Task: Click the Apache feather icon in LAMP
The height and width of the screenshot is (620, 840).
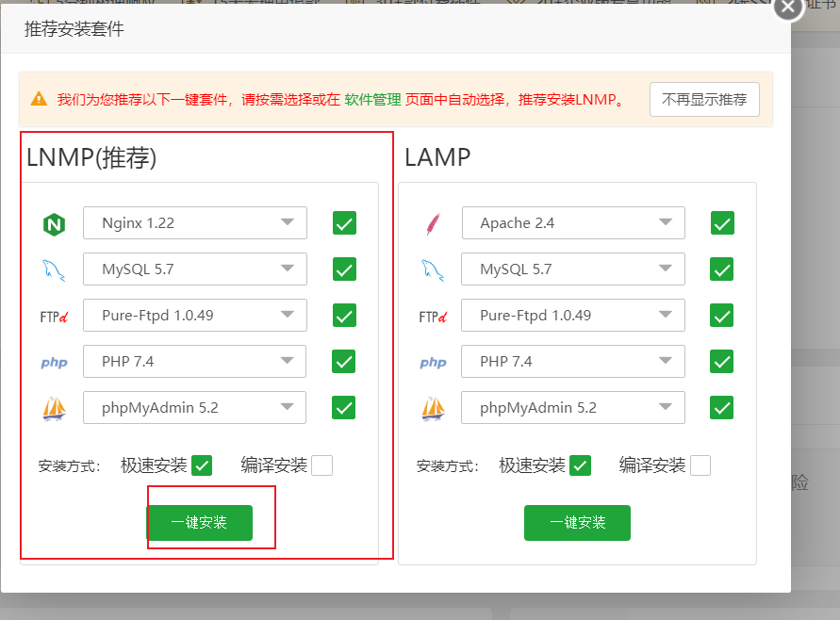Action: tap(433, 224)
